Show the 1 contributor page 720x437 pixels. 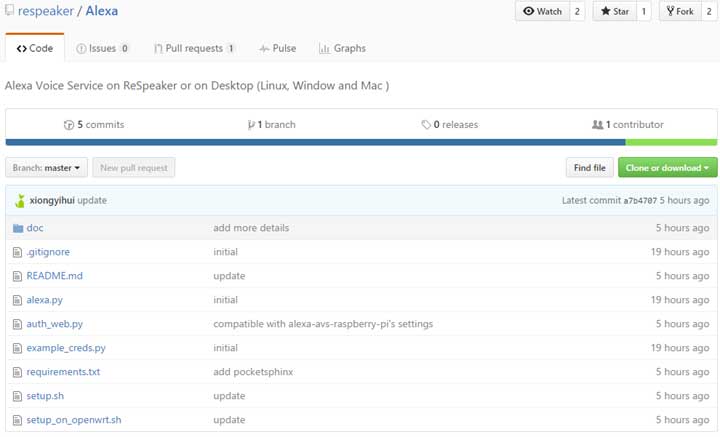pos(628,125)
